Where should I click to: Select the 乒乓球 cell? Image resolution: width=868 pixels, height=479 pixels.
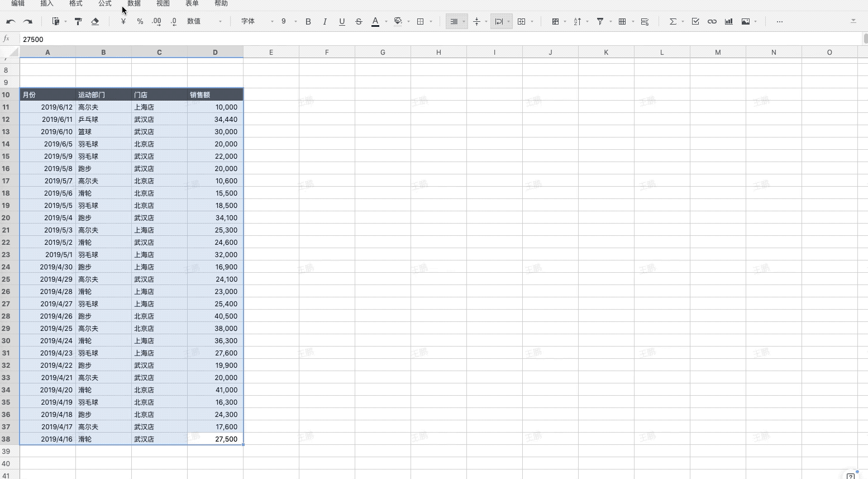point(103,119)
